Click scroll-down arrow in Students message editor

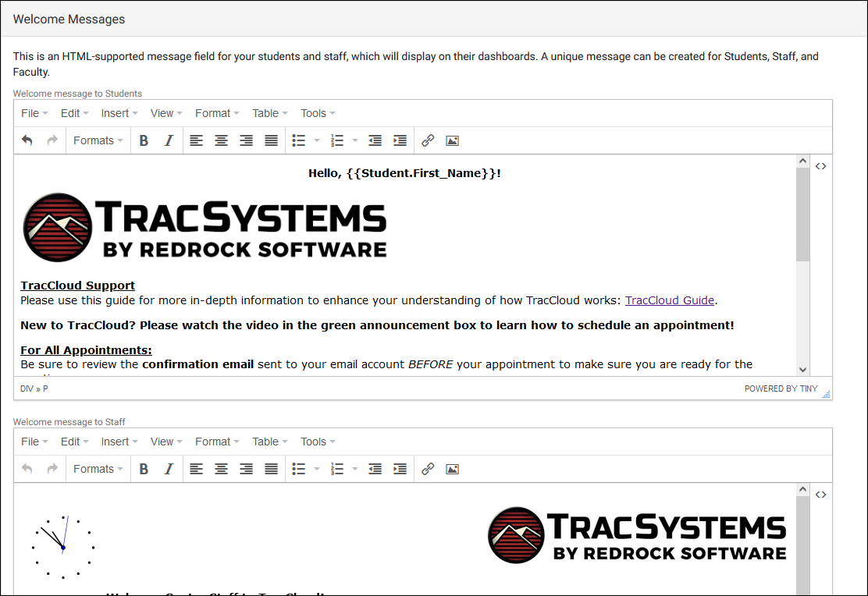coord(802,370)
